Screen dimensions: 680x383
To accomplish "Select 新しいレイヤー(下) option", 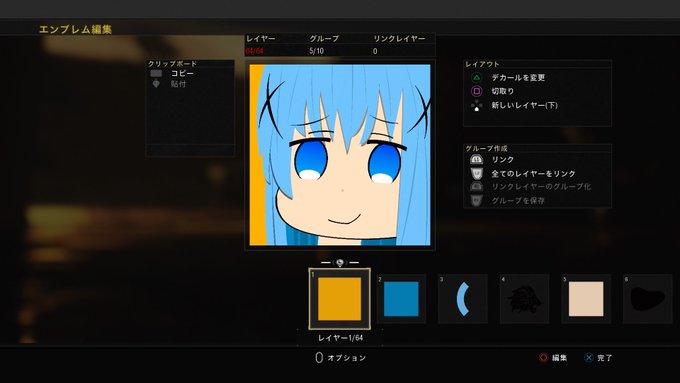I will pyautogui.click(x=524, y=105).
